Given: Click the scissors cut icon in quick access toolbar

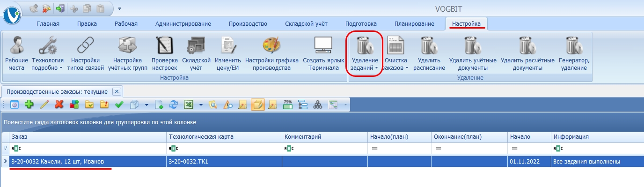Looking at the screenshot, I should (x=73, y=8).
